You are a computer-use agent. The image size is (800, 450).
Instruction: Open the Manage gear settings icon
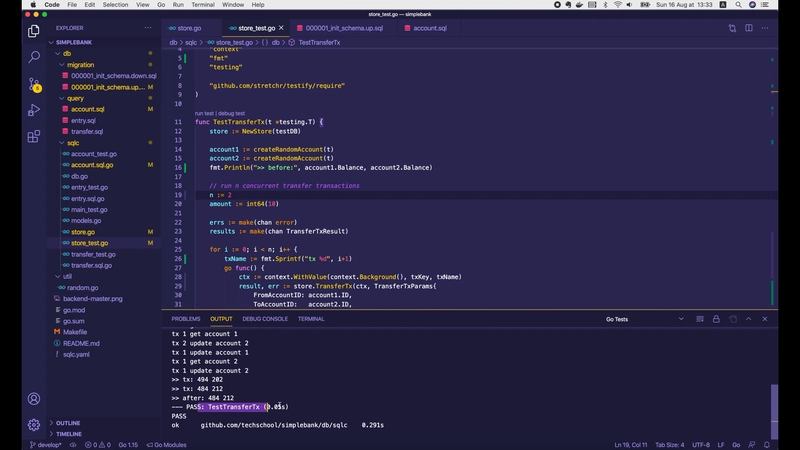point(33,425)
